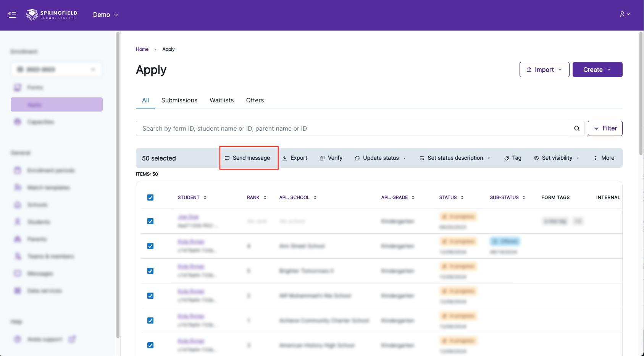
Task: Uncheck the first student row checkbox
Action: 150,221
